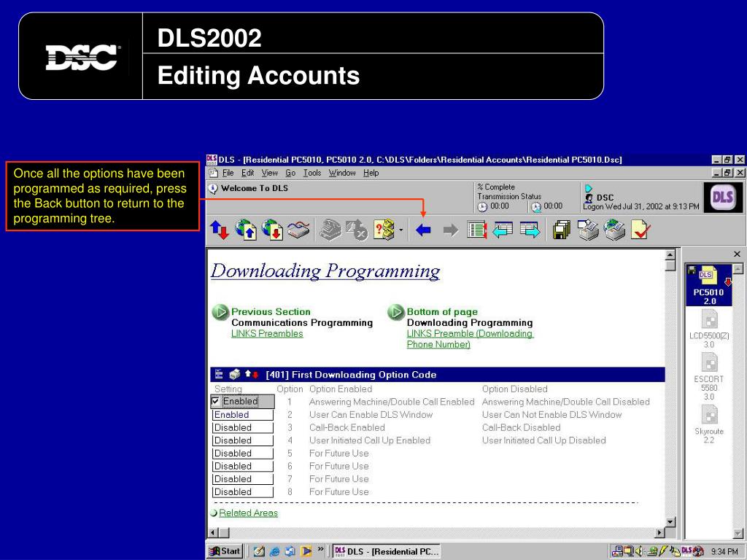
Task: Click the greyed icon with X mark
Action: pos(356,230)
